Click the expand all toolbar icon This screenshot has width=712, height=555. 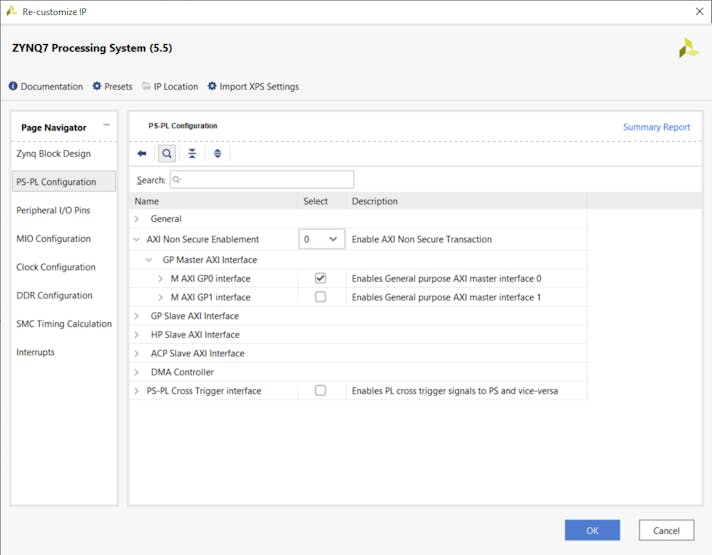click(x=217, y=154)
